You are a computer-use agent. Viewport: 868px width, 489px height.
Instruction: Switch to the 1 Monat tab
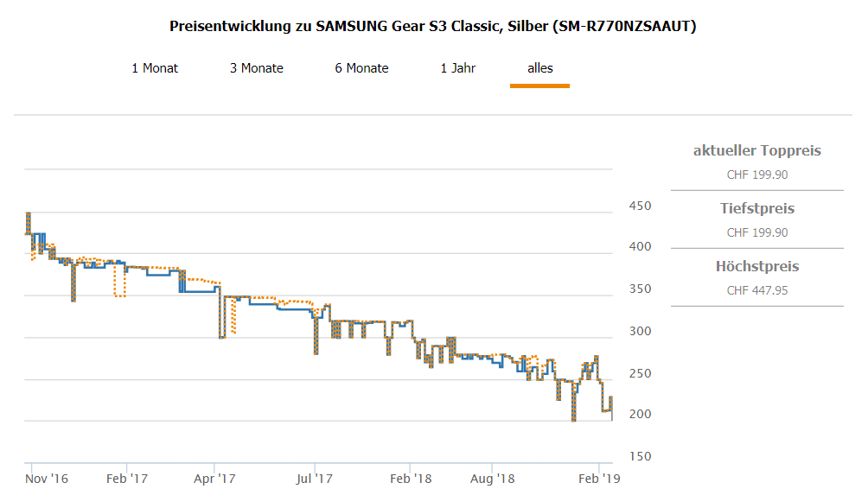[x=155, y=68]
